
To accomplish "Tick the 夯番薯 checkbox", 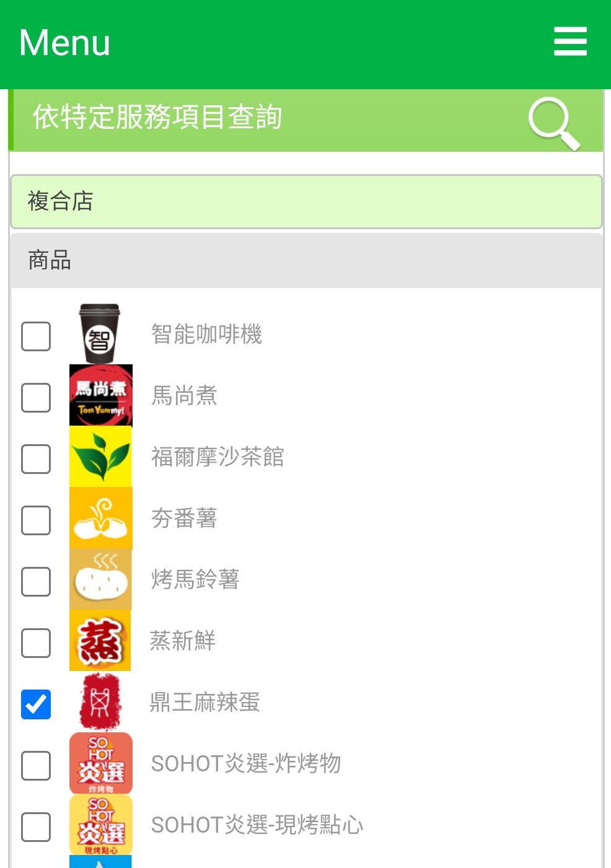I will click(x=36, y=520).
